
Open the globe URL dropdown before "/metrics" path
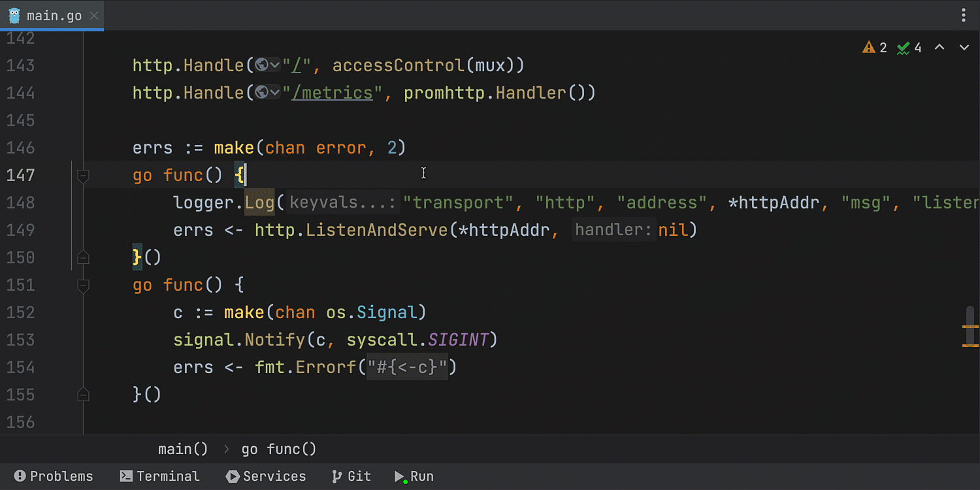(x=268, y=93)
